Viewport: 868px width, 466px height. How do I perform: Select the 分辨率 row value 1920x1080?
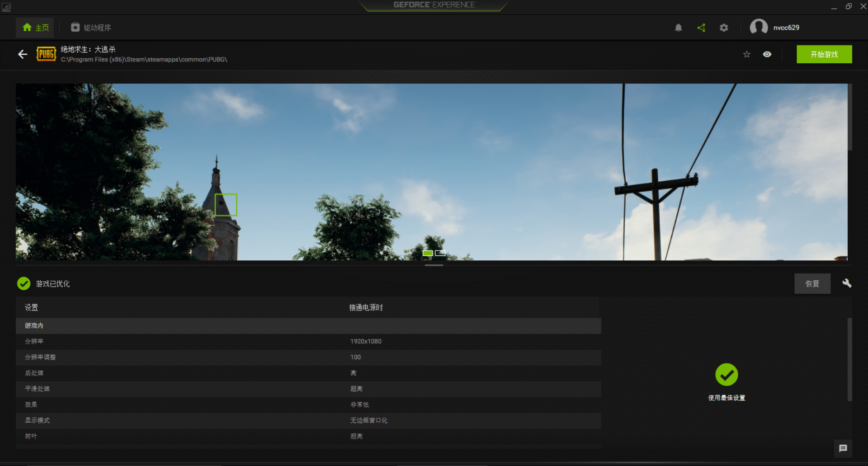[366, 341]
